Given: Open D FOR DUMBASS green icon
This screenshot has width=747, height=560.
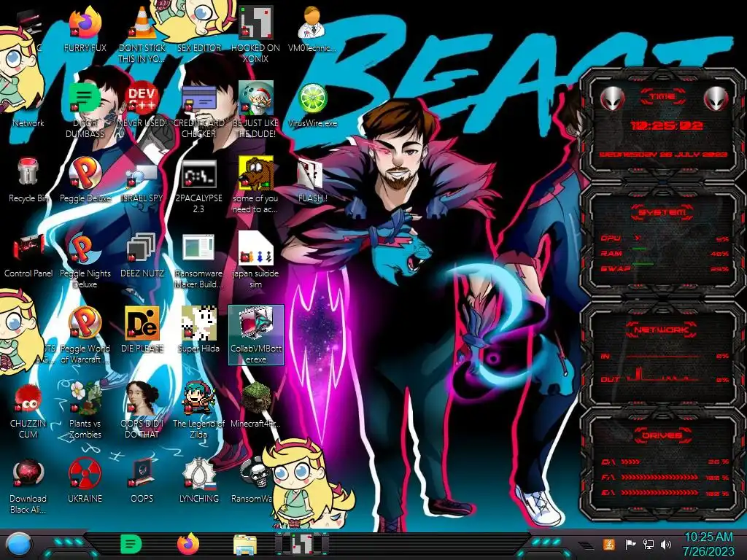Looking at the screenshot, I should click(x=85, y=109).
